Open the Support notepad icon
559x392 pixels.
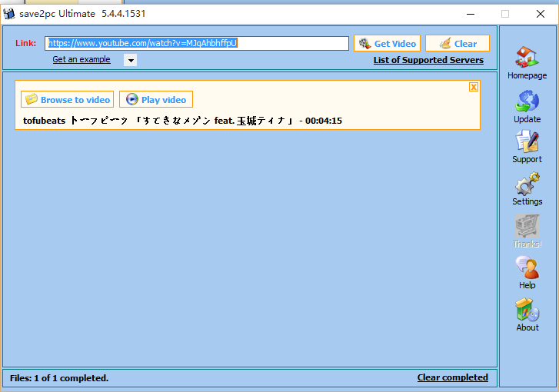tap(527, 142)
